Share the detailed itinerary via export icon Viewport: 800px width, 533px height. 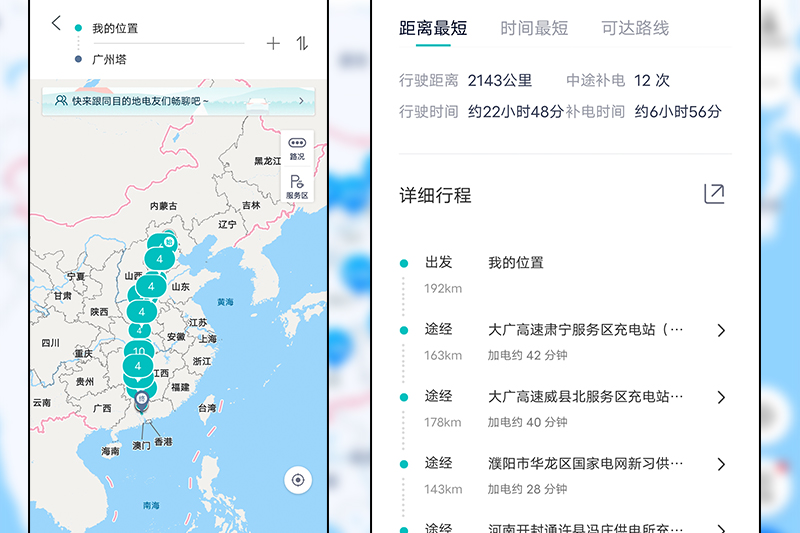(713, 194)
